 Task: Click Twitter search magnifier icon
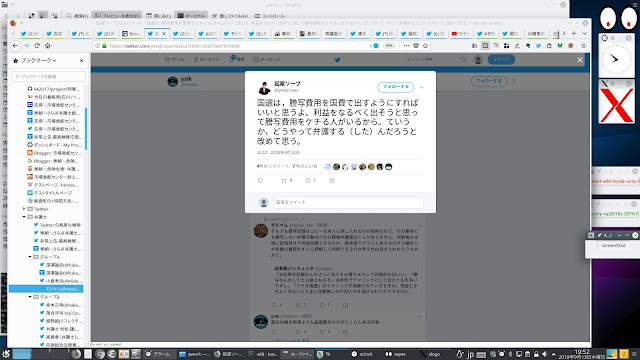pyautogui.click(x=463, y=60)
